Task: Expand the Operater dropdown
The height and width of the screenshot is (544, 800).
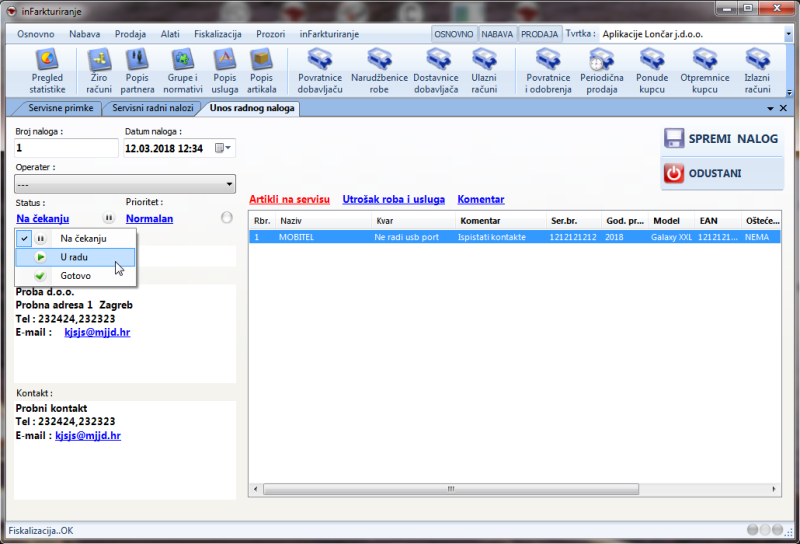Action: point(229,184)
